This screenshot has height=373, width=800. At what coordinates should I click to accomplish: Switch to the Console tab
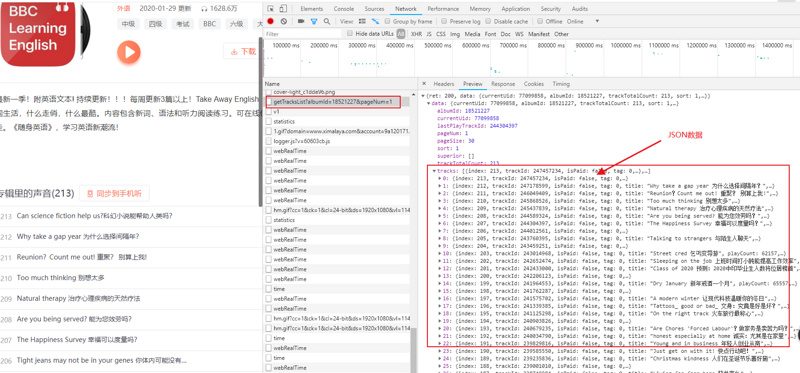(343, 9)
